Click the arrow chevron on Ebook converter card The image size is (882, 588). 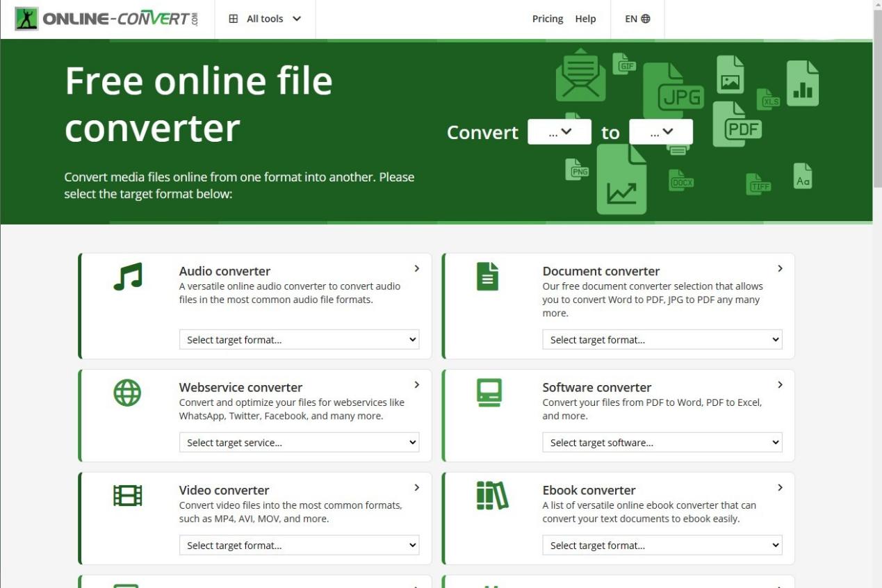tap(780, 488)
